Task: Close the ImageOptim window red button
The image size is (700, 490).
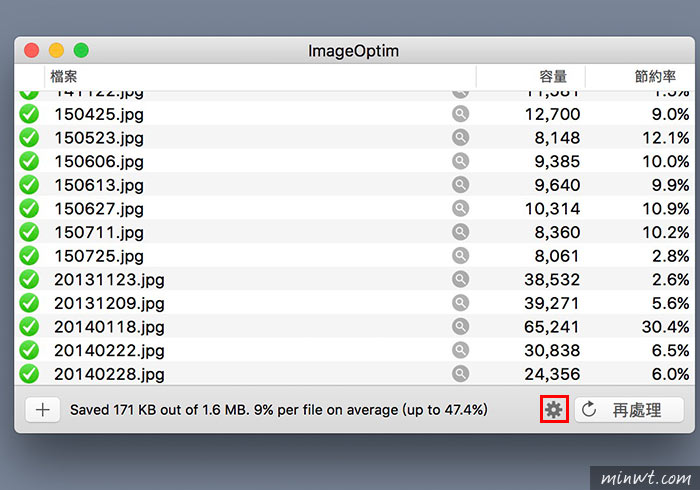Action: coord(32,50)
